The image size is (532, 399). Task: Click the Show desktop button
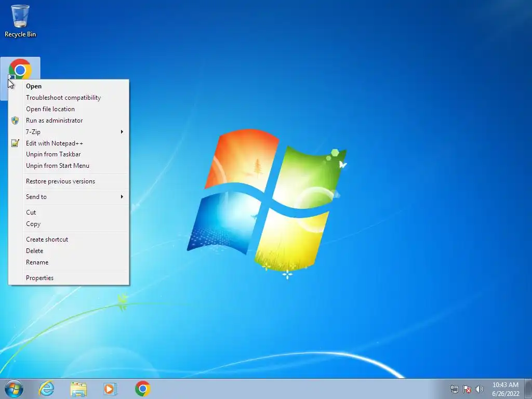pyautogui.click(x=528, y=389)
